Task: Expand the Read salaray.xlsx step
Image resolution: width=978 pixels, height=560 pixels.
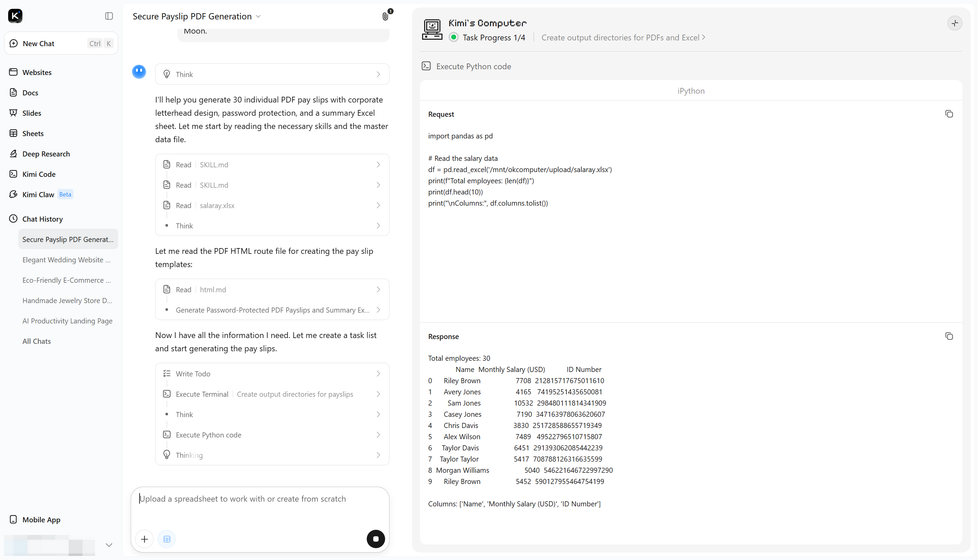Action: point(272,205)
